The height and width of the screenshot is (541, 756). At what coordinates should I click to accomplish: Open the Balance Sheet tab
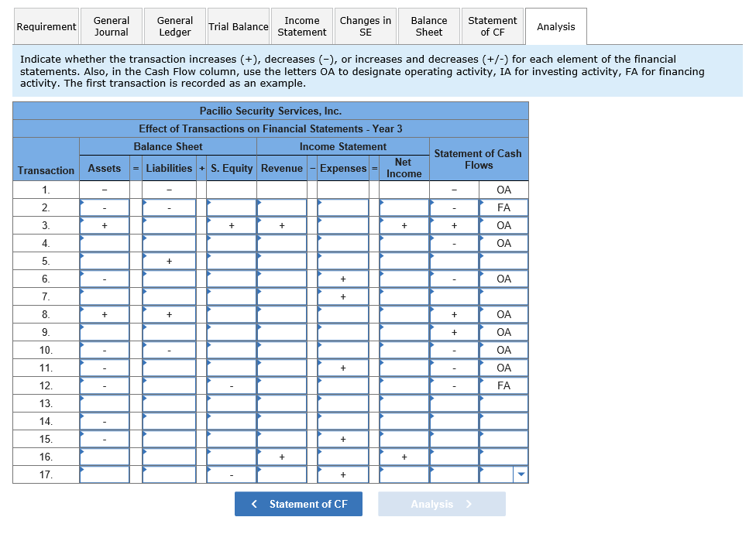click(428, 26)
